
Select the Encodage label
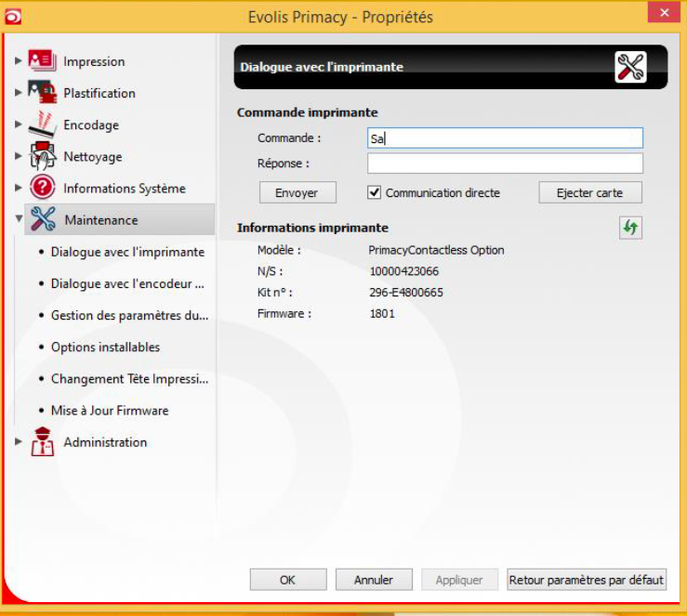click(x=91, y=125)
